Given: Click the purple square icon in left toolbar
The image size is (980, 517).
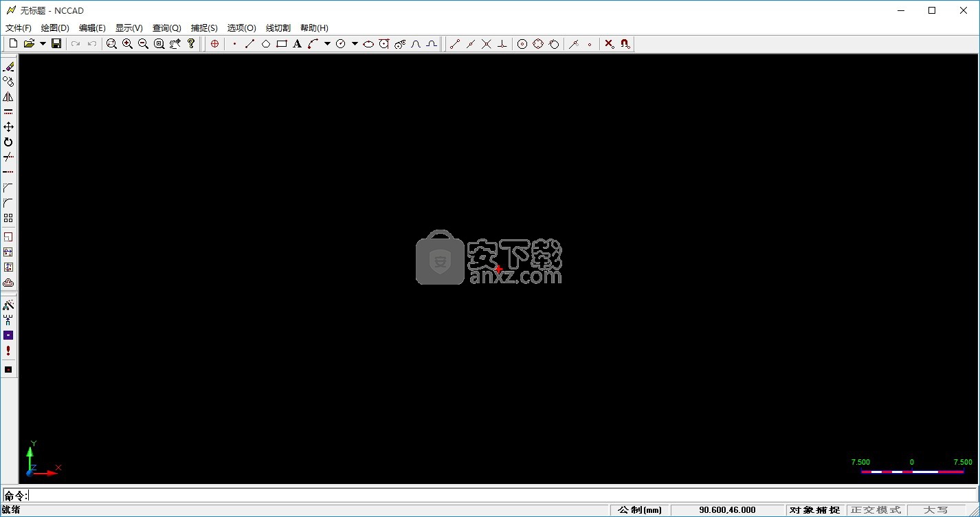Looking at the screenshot, I should pos(8,335).
